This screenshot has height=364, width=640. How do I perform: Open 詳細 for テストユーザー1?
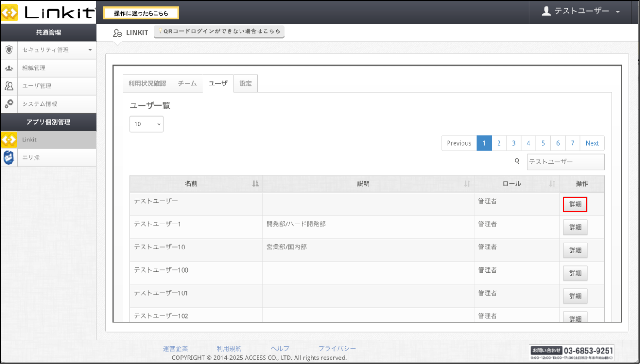point(575,227)
